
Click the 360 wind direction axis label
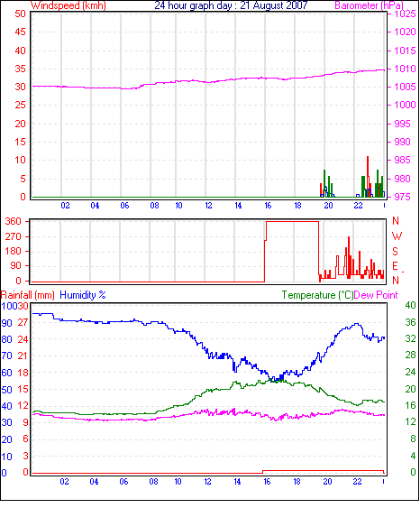coord(14,222)
